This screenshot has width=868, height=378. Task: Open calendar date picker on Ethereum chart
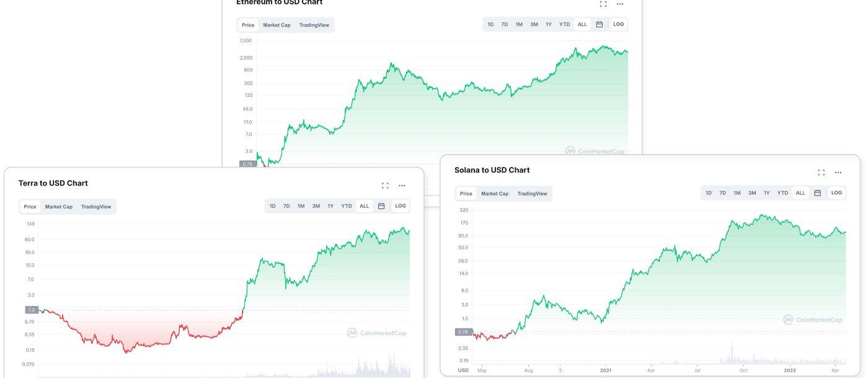tap(600, 24)
